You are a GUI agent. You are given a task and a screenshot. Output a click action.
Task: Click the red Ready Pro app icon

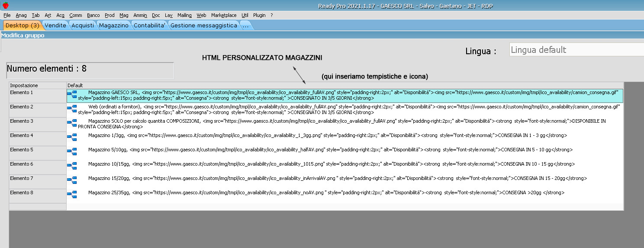[x=5, y=6]
